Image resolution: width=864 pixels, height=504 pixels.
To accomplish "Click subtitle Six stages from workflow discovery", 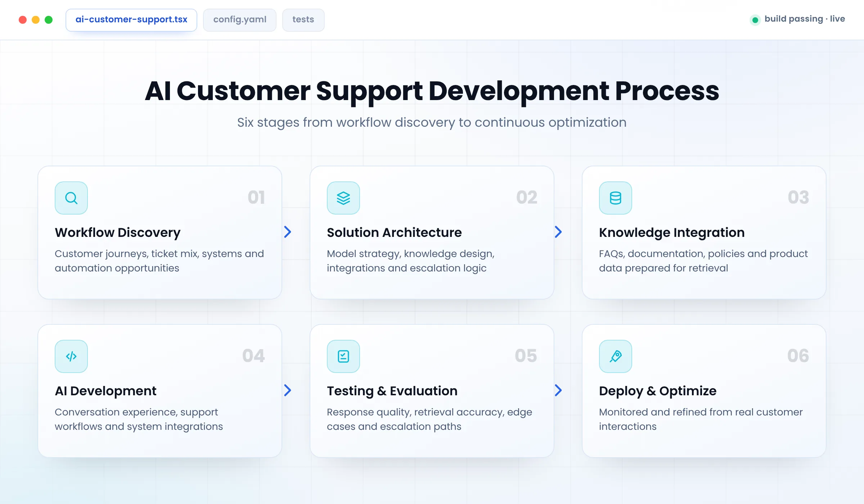I will coord(432,122).
